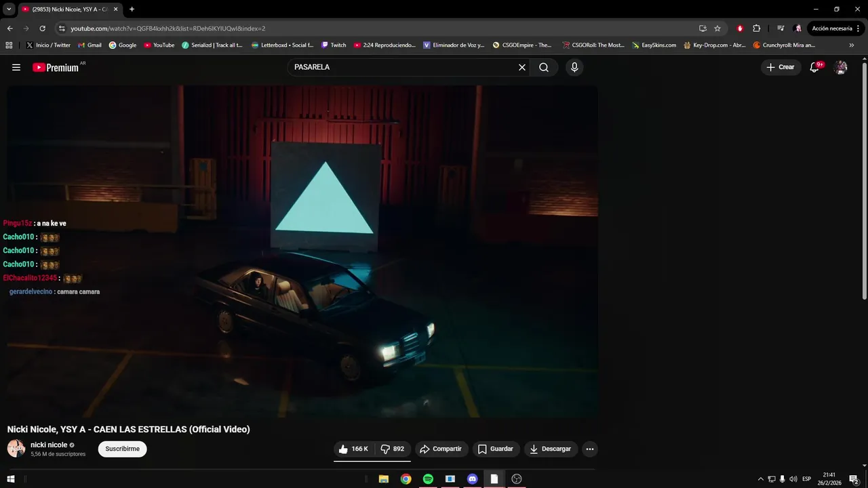
Task: Click the Acción necesaria button
Action: (832, 28)
